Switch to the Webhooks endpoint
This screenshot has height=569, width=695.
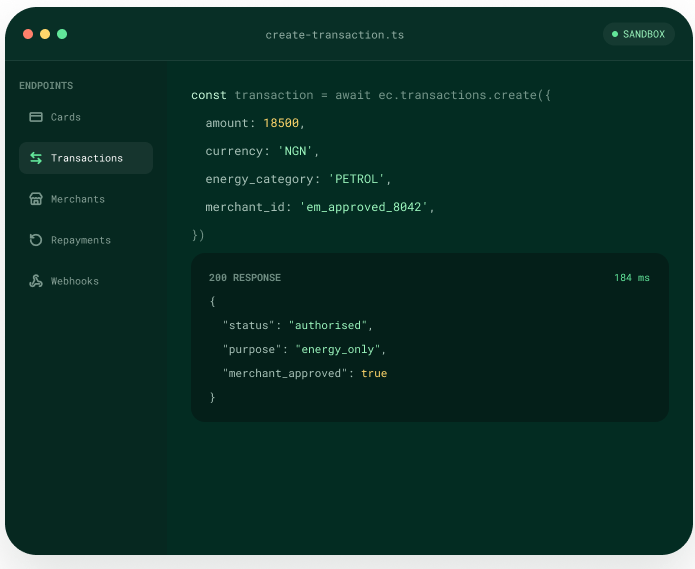point(86,281)
